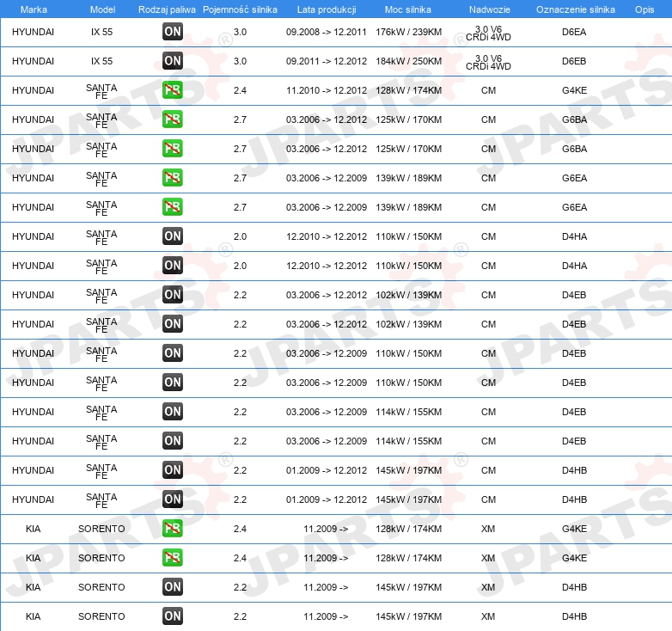Click the PB icon in the first KIA Sorento G4KE row

tap(173, 528)
